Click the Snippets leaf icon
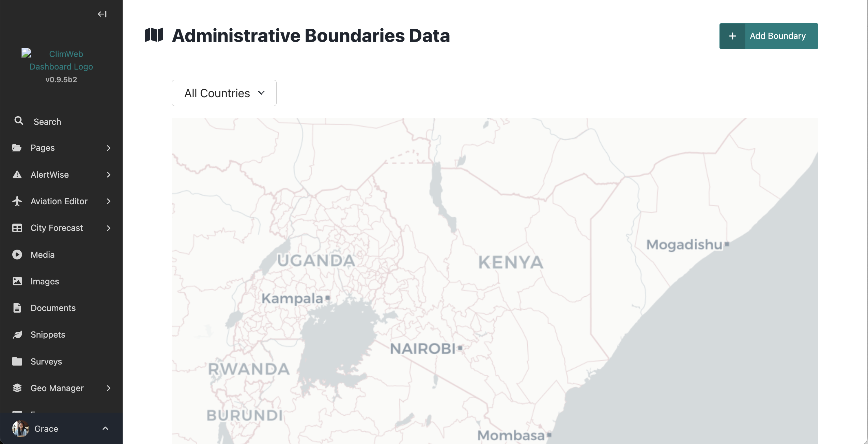 (x=17, y=335)
